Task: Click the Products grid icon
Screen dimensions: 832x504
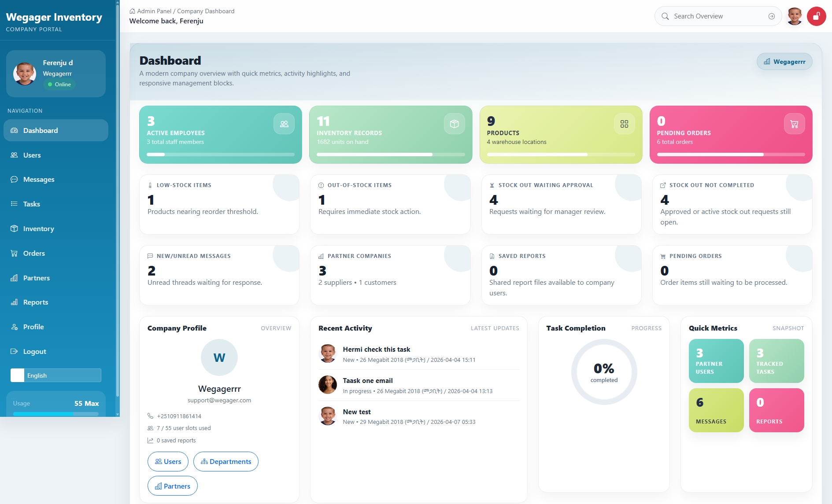Action: pyautogui.click(x=624, y=124)
